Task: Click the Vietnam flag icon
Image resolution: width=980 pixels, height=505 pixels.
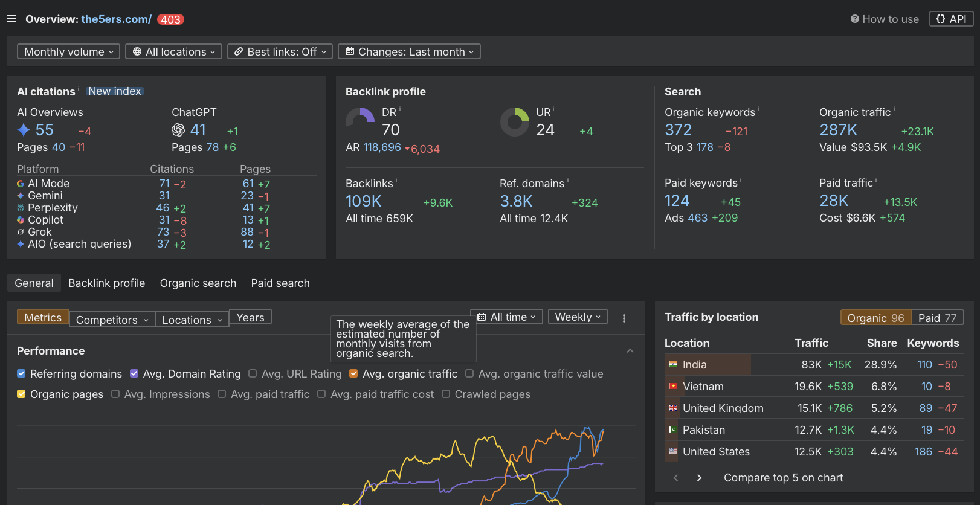Action: click(x=673, y=386)
